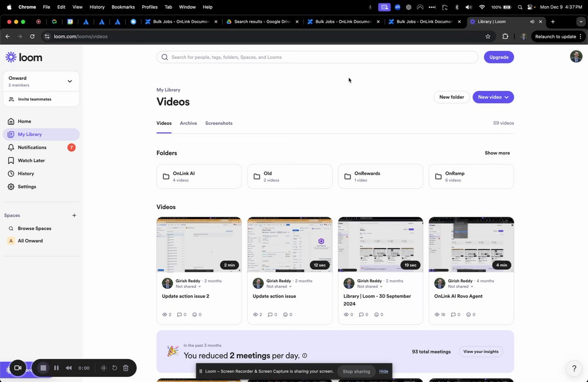588x382 pixels.
Task: Delete the recording with the trash icon
Action: point(126,368)
